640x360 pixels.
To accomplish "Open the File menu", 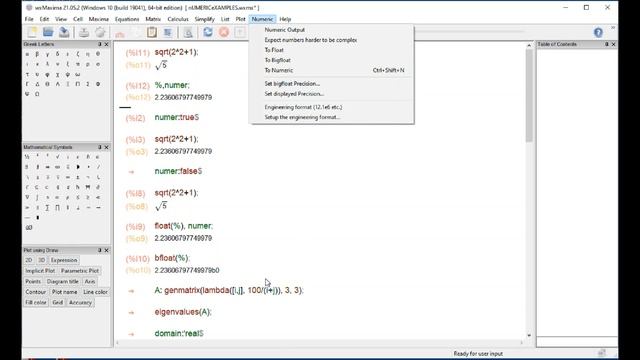I will point(29,19).
